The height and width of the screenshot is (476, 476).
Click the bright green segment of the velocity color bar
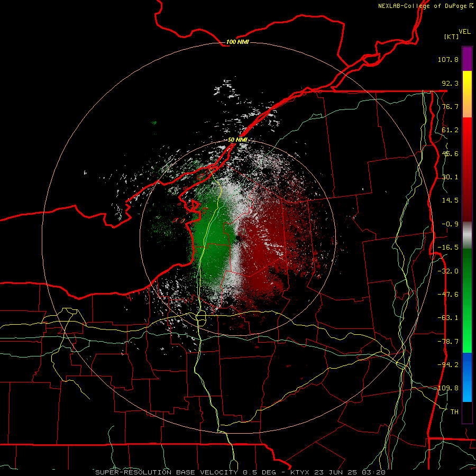pos(467,300)
